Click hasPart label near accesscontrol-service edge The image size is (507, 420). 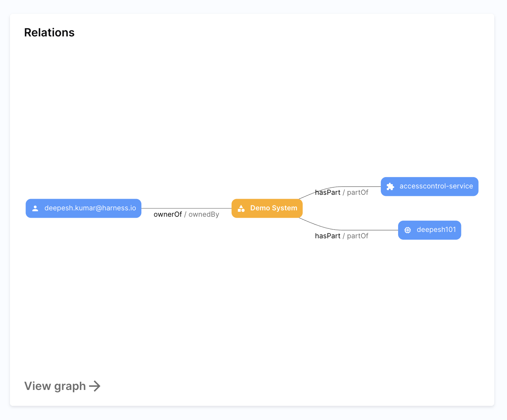tap(327, 192)
